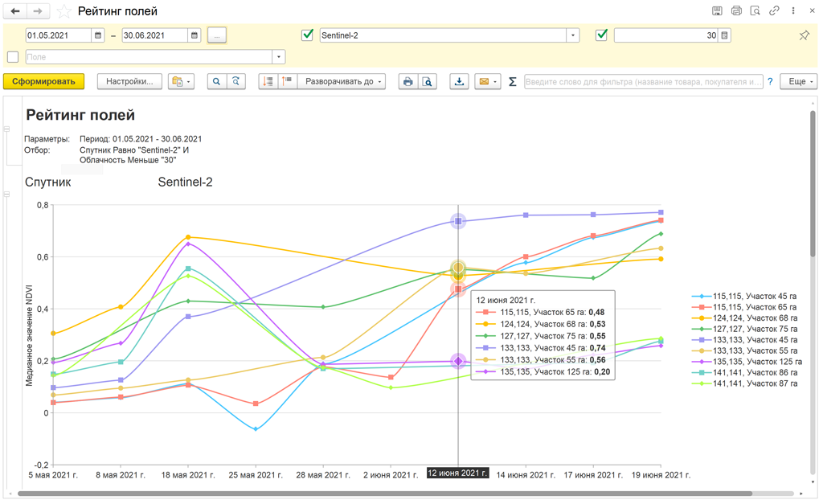Add report to favorites with star icon

(64, 11)
